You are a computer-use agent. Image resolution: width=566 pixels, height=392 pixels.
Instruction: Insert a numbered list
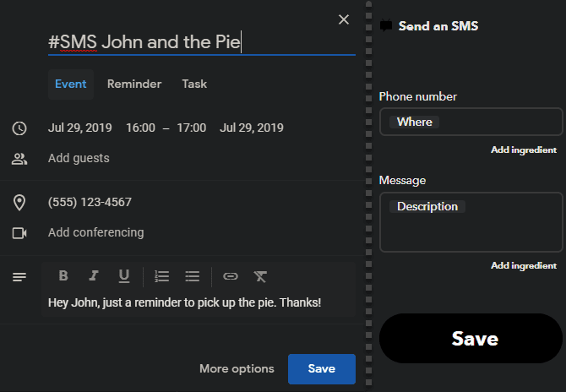point(162,275)
